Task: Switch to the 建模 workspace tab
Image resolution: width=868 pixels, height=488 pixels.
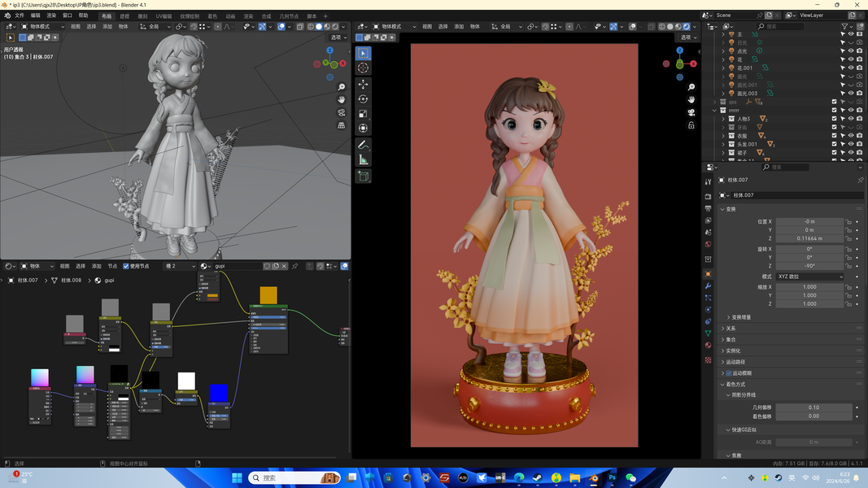Action: 124,16
